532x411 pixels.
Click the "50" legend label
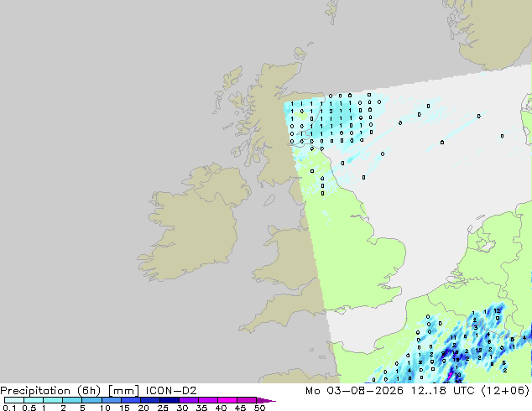pos(259,408)
